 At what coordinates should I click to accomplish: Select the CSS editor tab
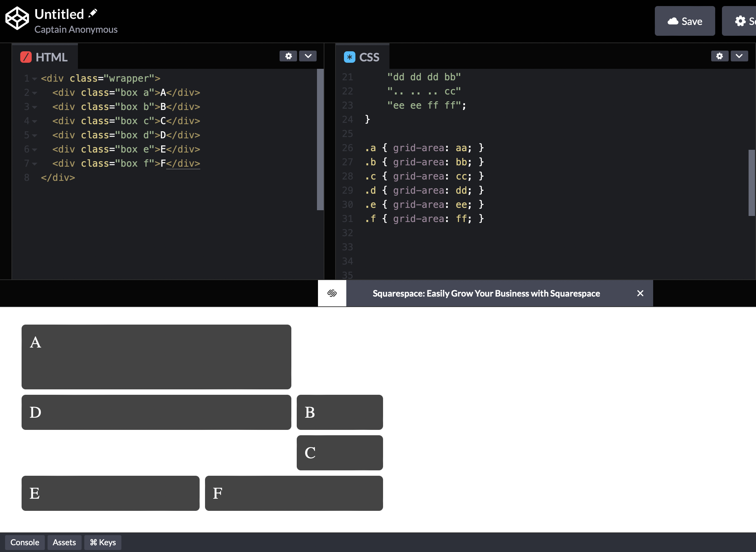[362, 57]
